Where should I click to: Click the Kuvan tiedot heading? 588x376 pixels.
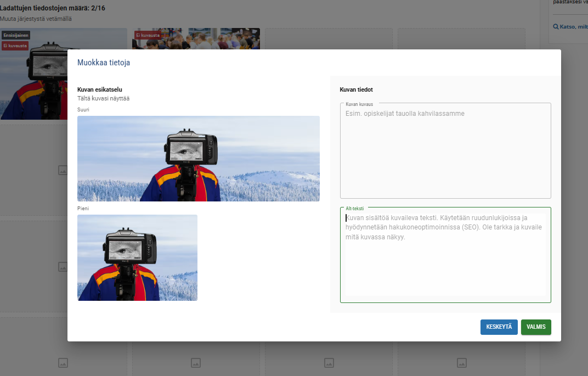click(x=356, y=89)
